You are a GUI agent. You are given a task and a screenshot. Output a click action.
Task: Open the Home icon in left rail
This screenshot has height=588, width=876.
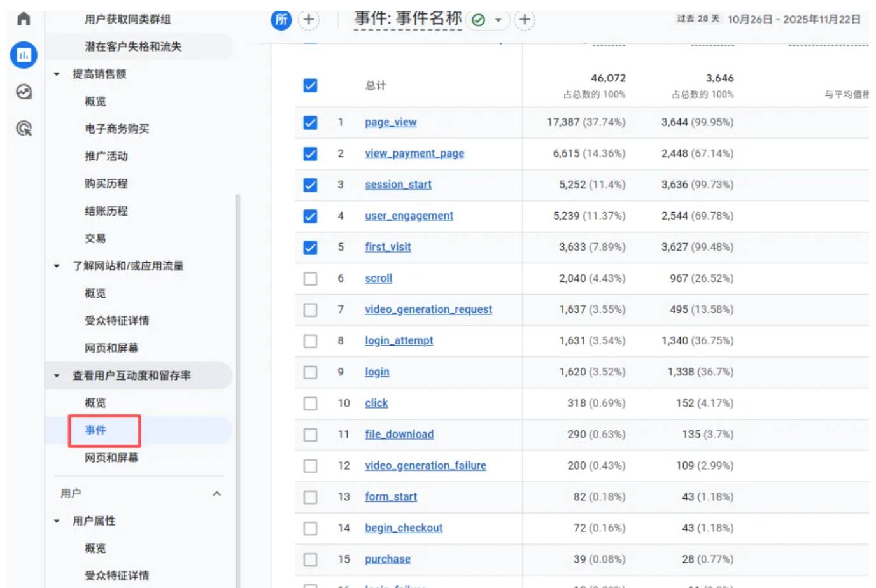pos(24,18)
